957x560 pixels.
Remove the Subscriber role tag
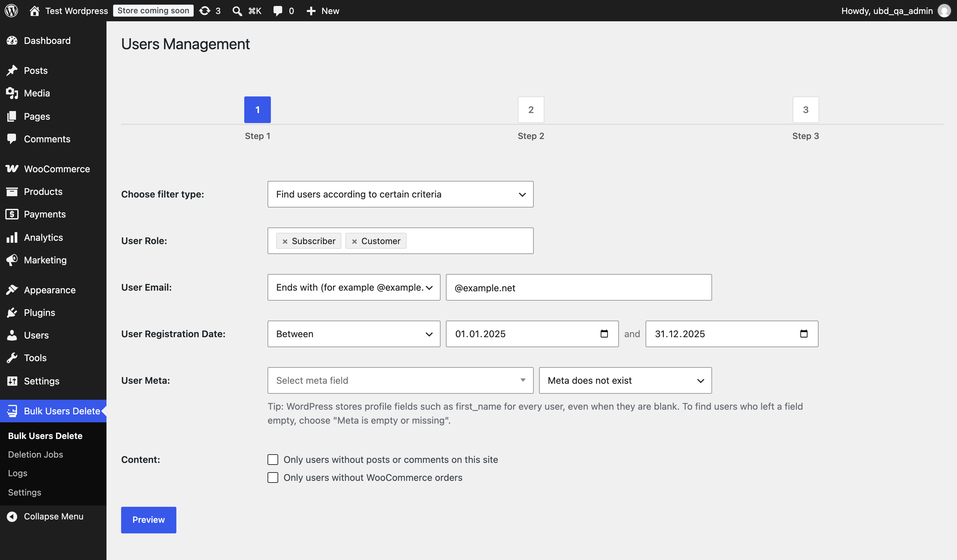[285, 241]
